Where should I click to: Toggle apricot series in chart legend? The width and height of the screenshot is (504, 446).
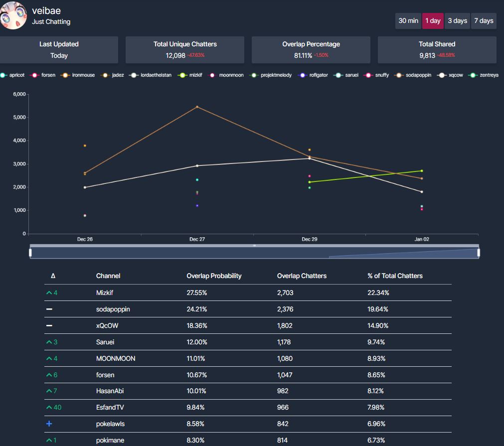(12, 75)
